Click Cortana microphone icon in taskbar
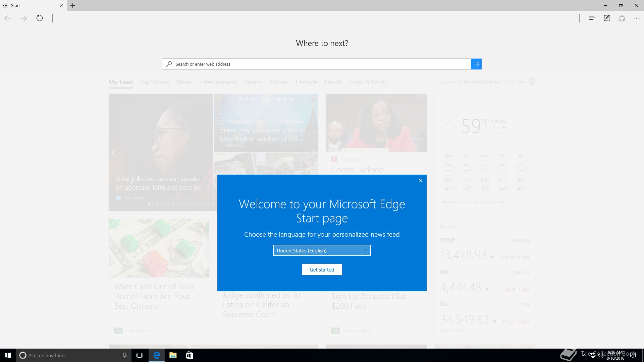644x362 pixels. tap(124, 355)
